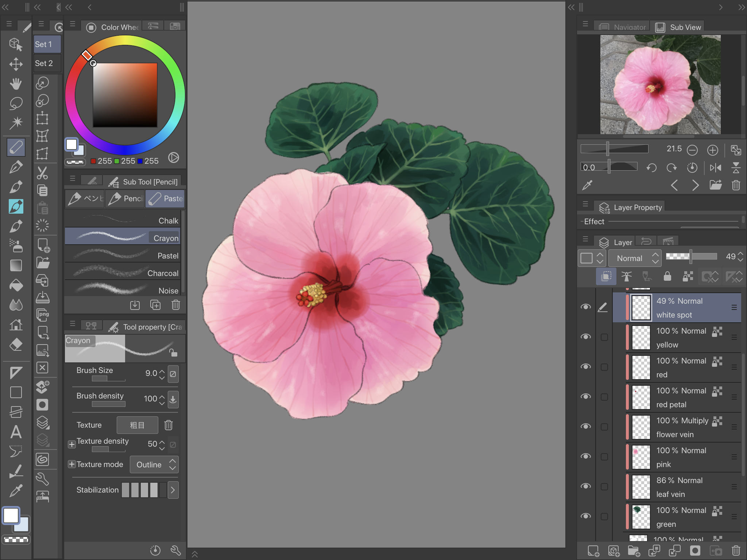Image resolution: width=747 pixels, height=560 pixels.
Task: Adjust the layer opacity slider
Action: click(691, 256)
